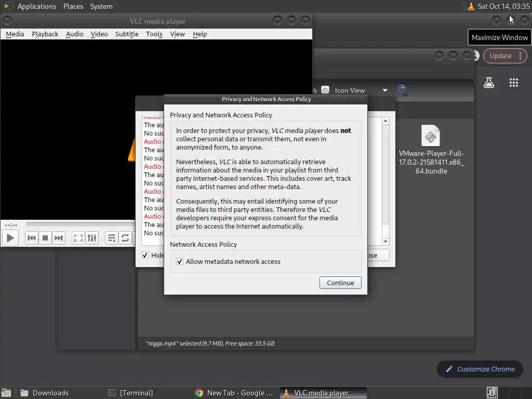Open the Video menu
The image size is (532, 399).
(99, 34)
